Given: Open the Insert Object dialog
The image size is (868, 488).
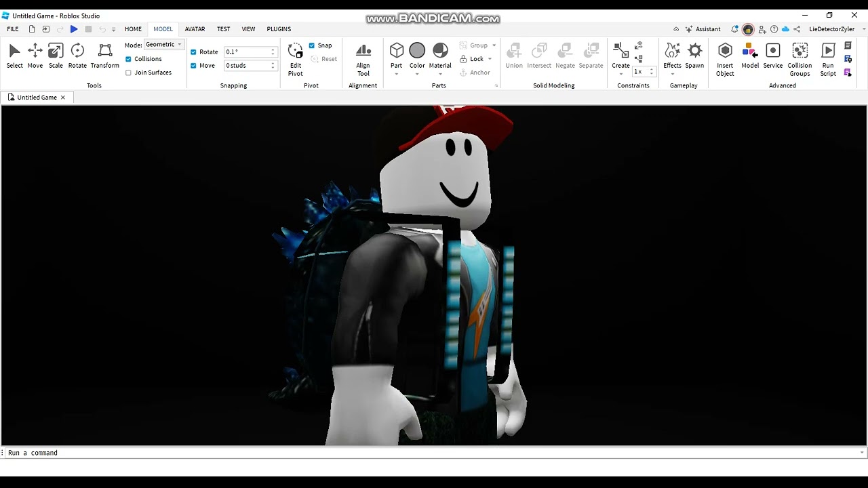Looking at the screenshot, I should [725, 60].
